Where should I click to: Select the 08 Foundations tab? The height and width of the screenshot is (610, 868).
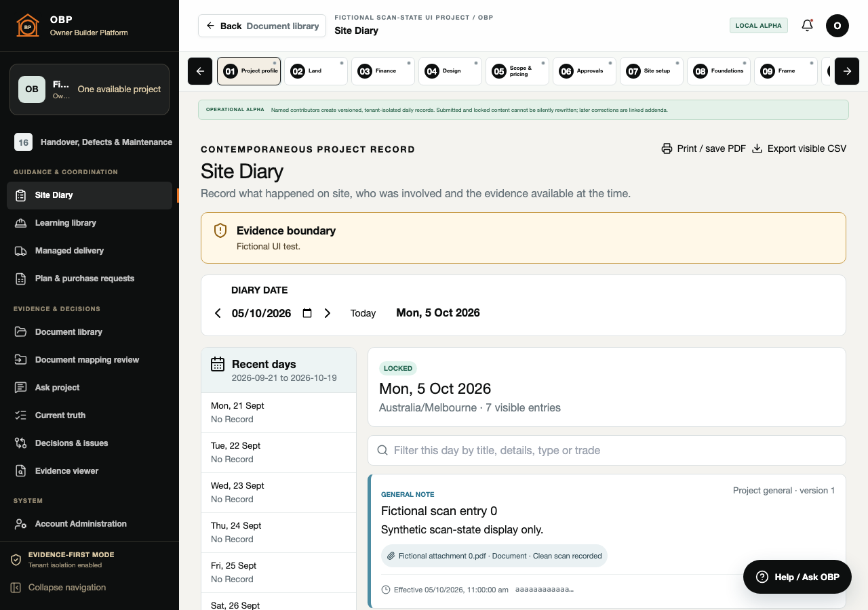point(719,71)
